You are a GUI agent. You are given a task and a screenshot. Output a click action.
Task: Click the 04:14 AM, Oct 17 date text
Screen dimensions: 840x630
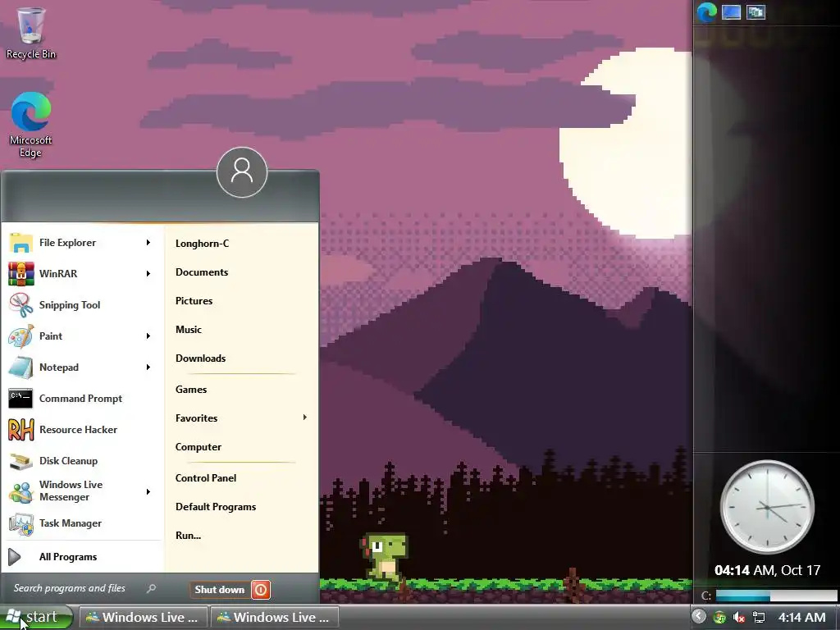pyautogui.click(x=767, y=570)
